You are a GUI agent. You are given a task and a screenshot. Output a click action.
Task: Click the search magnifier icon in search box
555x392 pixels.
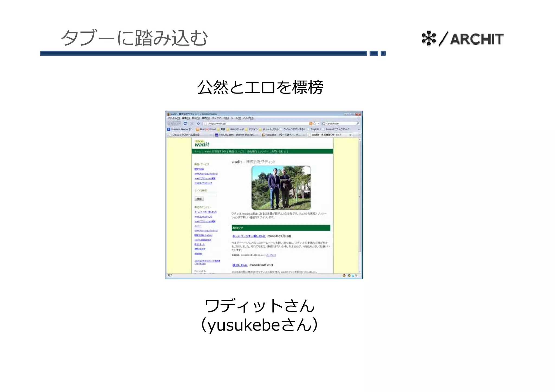357,123
